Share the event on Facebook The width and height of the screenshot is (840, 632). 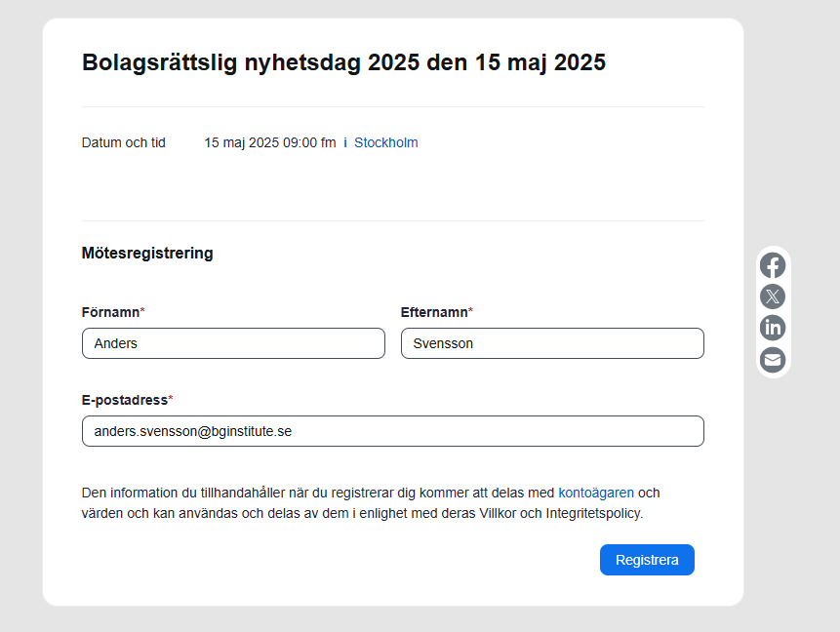point(773,265)
